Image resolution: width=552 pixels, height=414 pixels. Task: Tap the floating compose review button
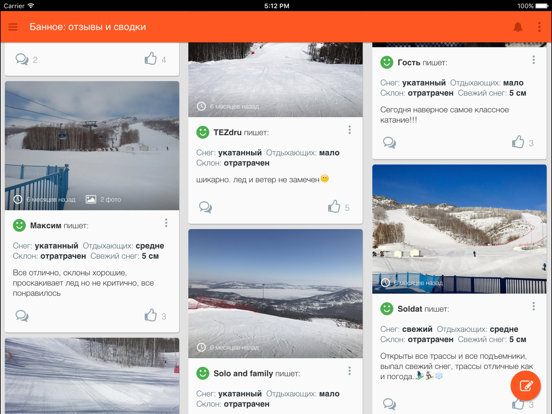point(525,385)
